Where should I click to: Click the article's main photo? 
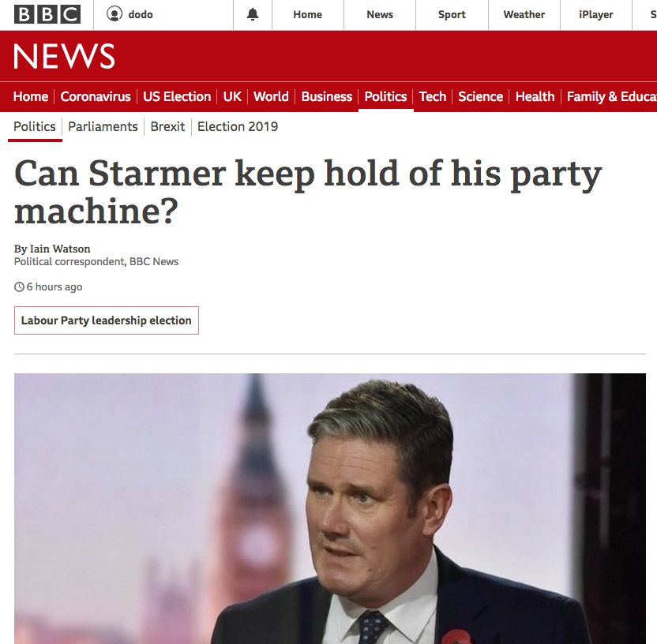330,508
